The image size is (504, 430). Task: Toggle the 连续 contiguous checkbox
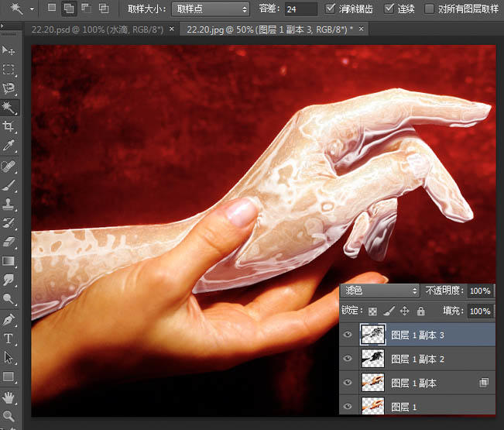point(389,9)
